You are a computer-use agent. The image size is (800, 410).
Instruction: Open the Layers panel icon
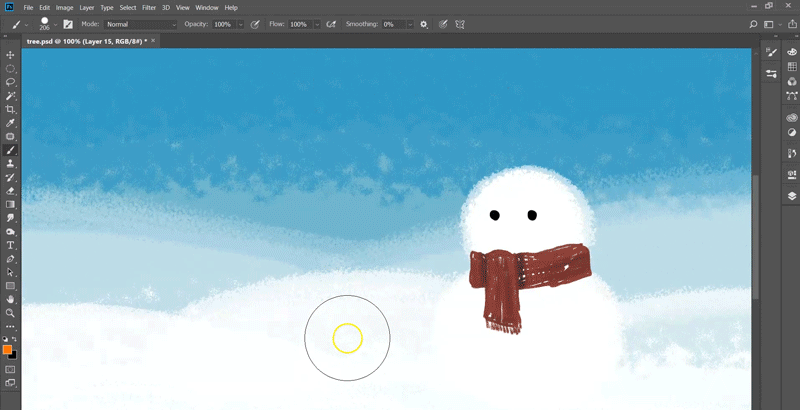tap(791, 197)
